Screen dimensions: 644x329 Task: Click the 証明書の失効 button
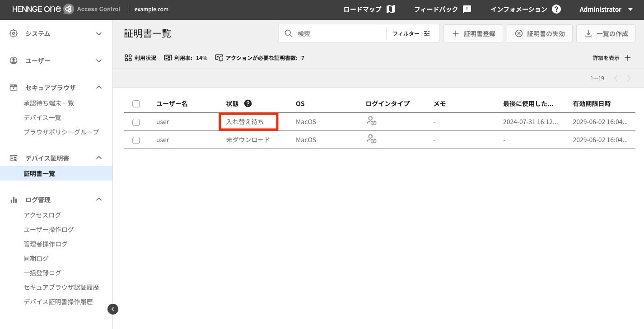[539, 33]
